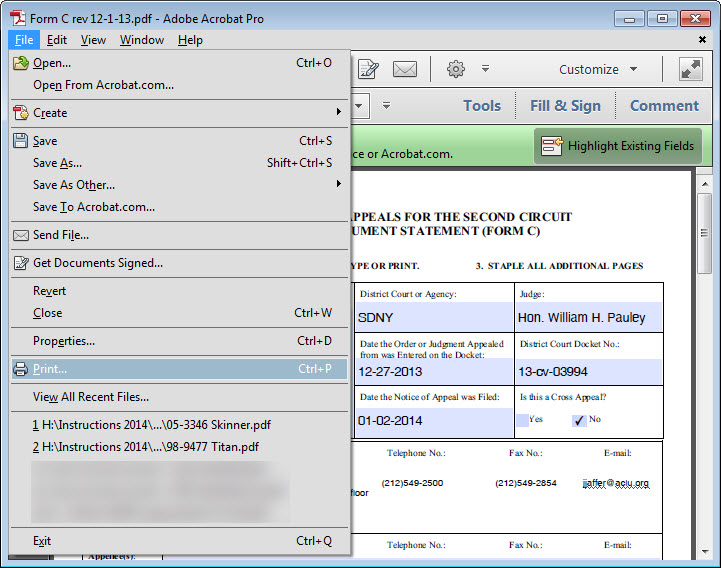
Task: Click the District Court field containing SDNY
Action: coord(434,317)
